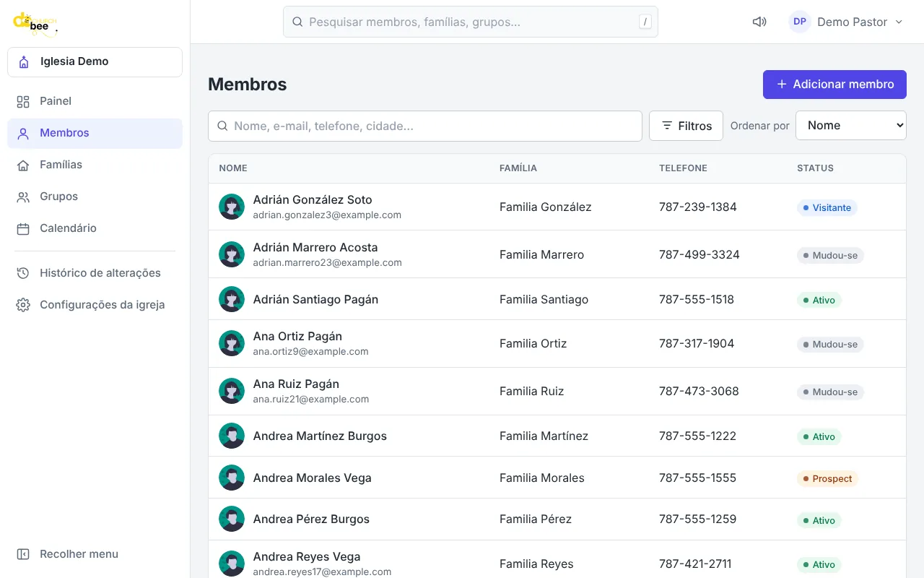Open the Ordenar por Nome dropdown

point(850,126)
